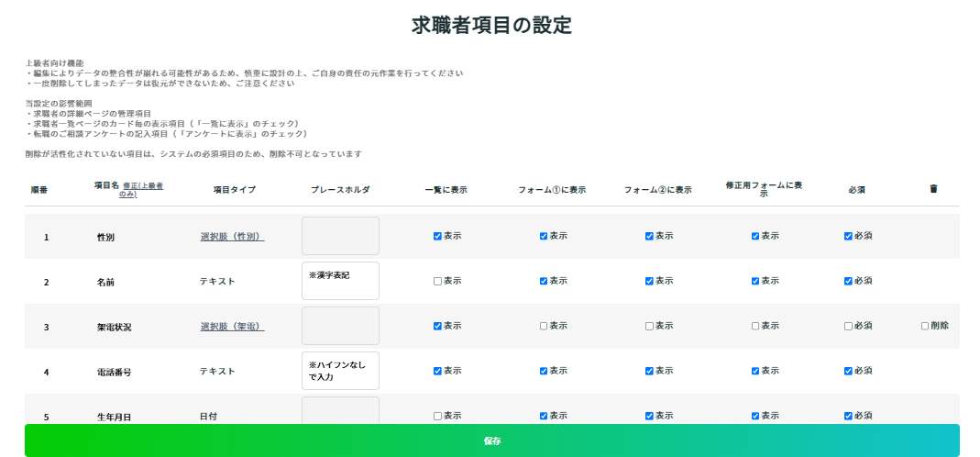Uncheck 一覧に表示 for 電話番号 row
This screenshot has width=980, height=457.
pos(437,372)
